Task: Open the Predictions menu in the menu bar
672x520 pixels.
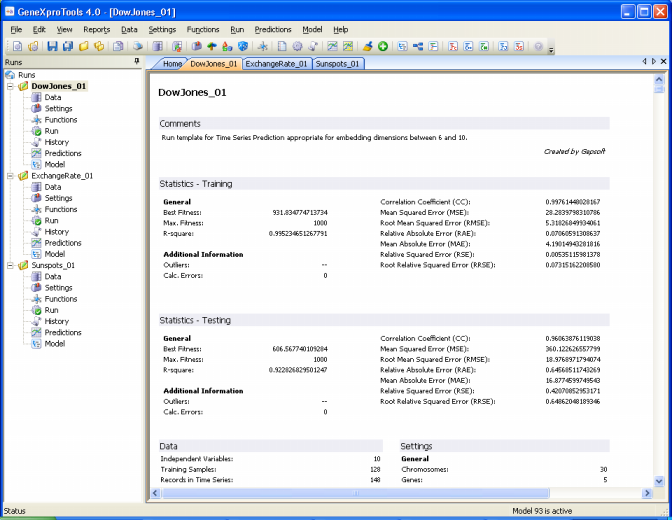Action: point(273,30)
